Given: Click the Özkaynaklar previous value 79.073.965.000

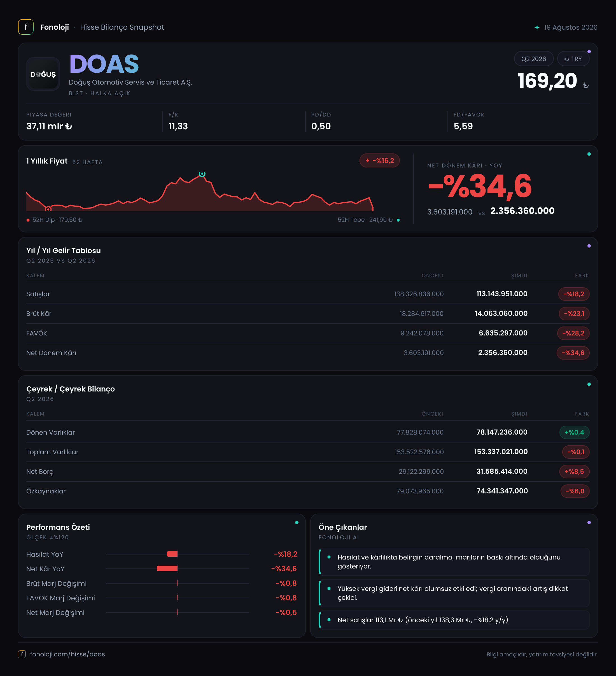Looking at the screenshot, I should 420,491.
